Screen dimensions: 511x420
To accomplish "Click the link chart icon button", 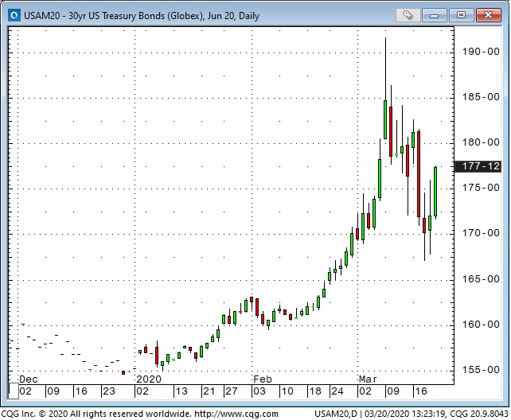I will coord(408,15).
